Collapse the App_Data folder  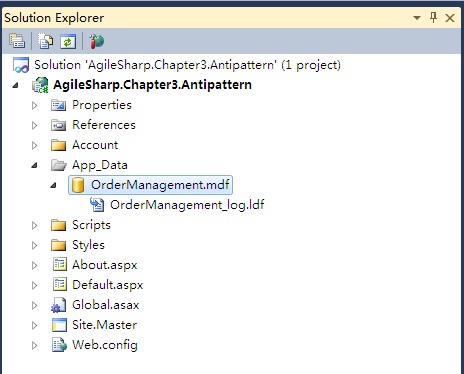point(34,165)
